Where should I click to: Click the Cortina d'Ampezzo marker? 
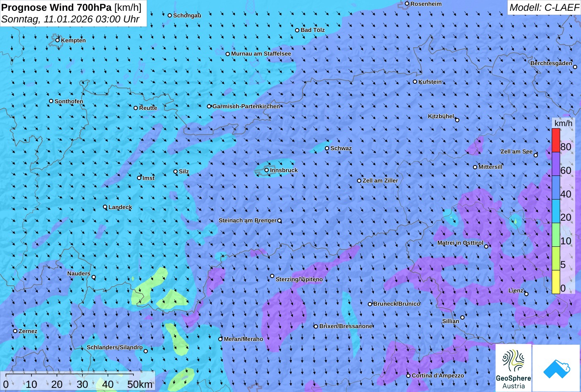(408, 376)
